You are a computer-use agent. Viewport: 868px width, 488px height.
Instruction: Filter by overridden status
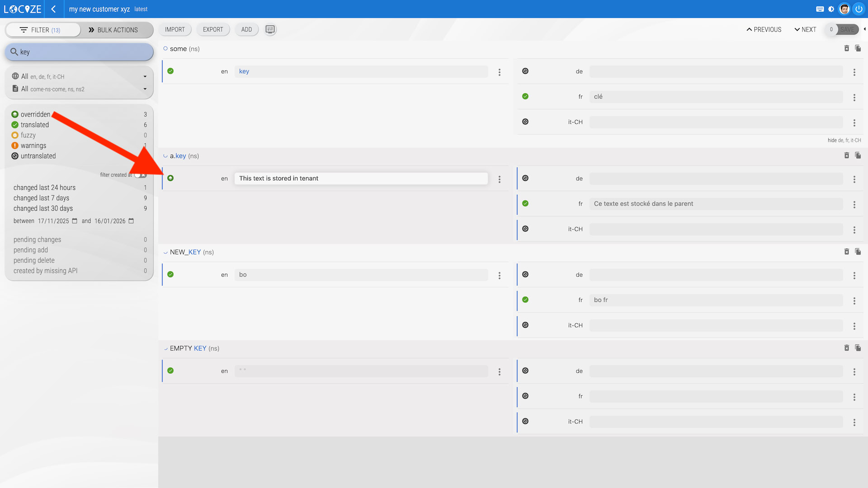pos(35,114)
